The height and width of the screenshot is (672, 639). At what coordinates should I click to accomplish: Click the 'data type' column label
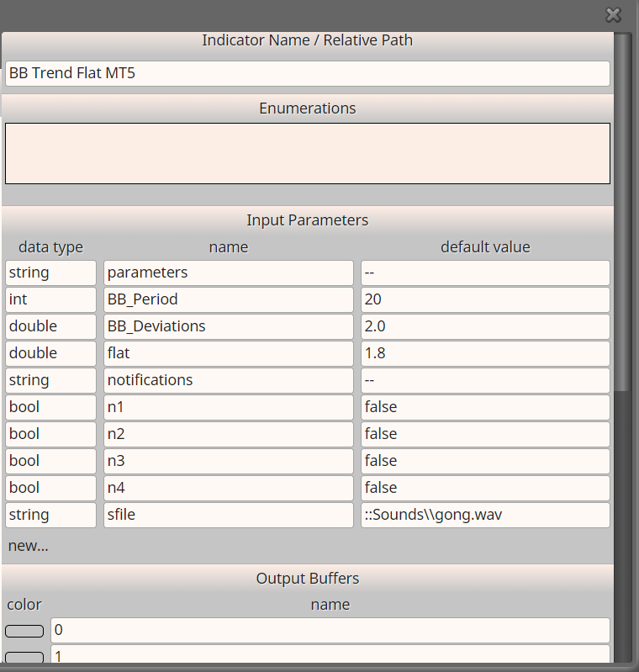(x=50, y=247)
